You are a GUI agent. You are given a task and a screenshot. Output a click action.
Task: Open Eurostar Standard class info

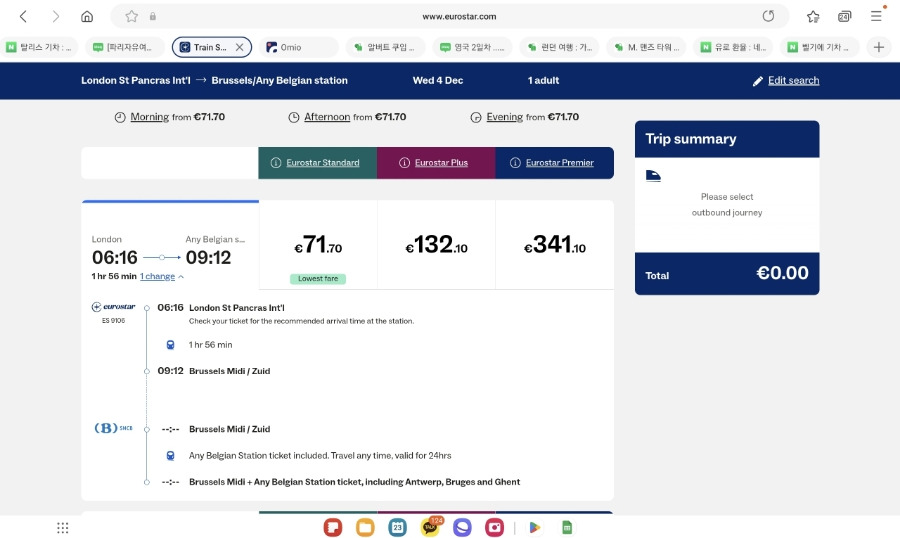323,162
